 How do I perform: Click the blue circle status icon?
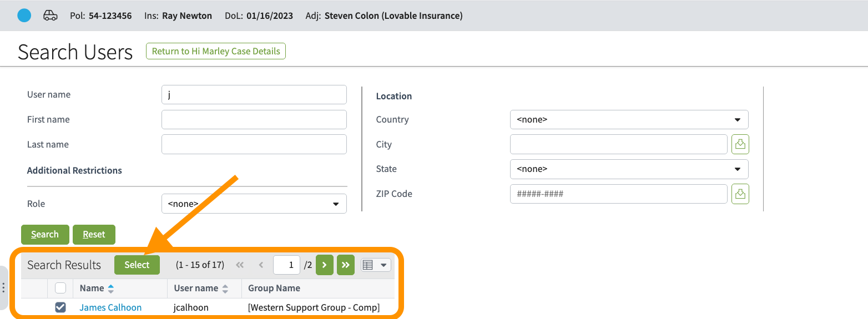pyautogui.click(x=24, y=16)
